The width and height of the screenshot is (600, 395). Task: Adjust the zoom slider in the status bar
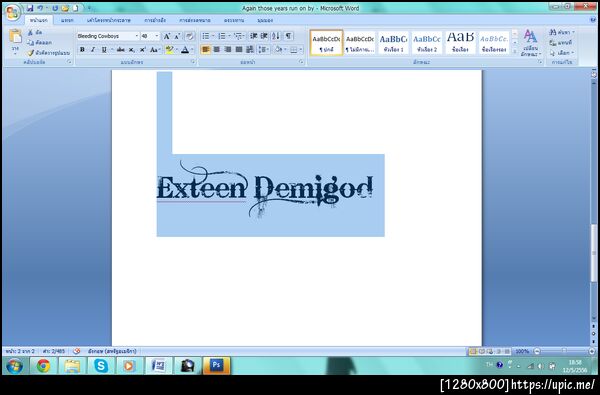(564, 351)
